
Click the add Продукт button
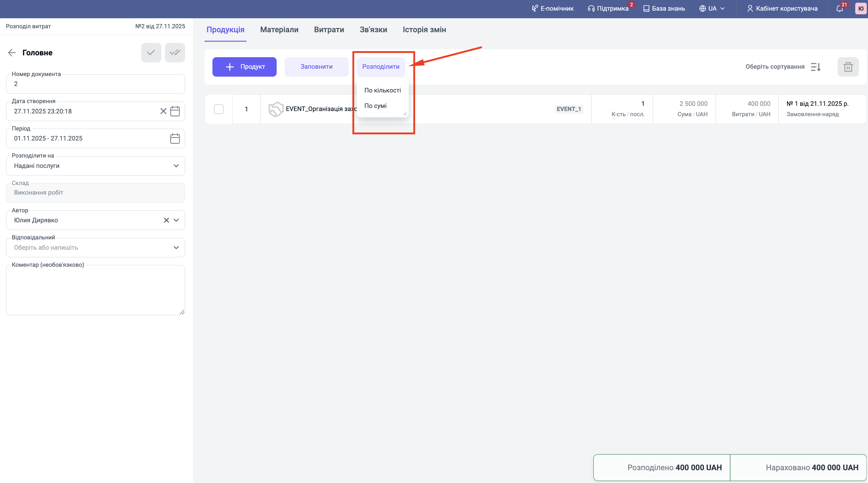click(244, 67)
